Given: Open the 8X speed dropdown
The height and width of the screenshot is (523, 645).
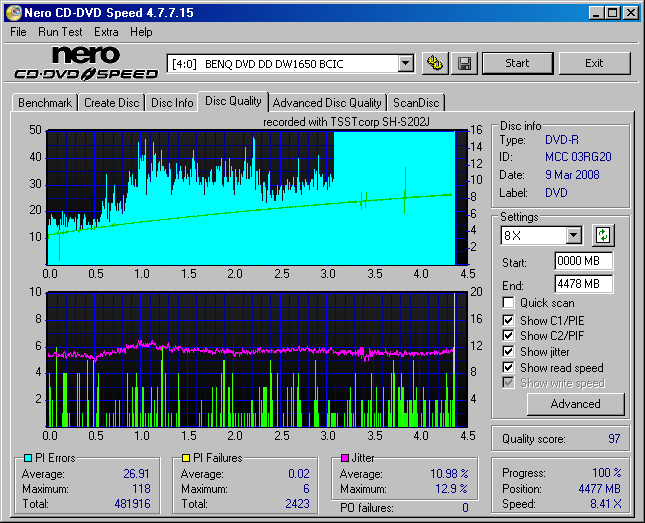Looking at the screenshot, I should (573, 236).
